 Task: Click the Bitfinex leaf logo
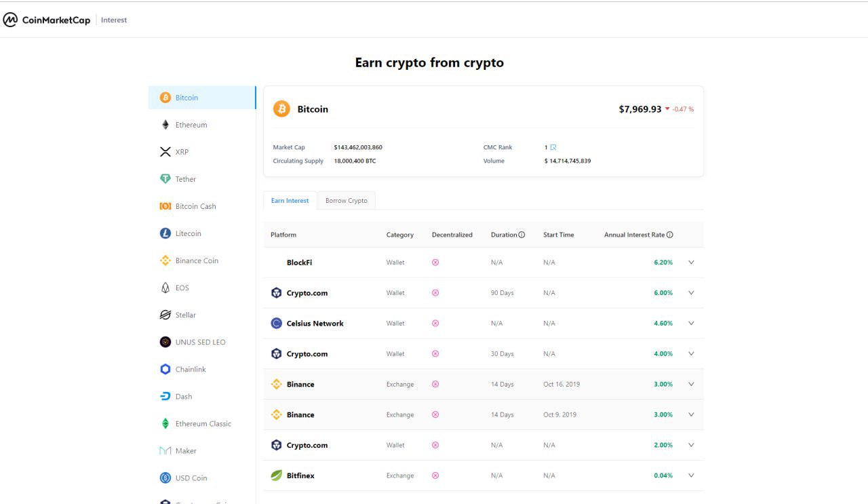click(x=276, y=476)
